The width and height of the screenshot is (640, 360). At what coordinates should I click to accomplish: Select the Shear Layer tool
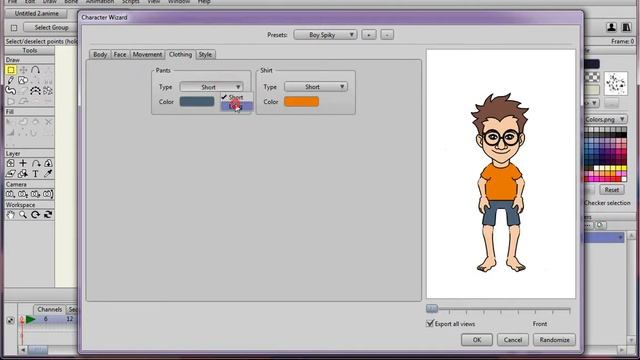(11, 173)
